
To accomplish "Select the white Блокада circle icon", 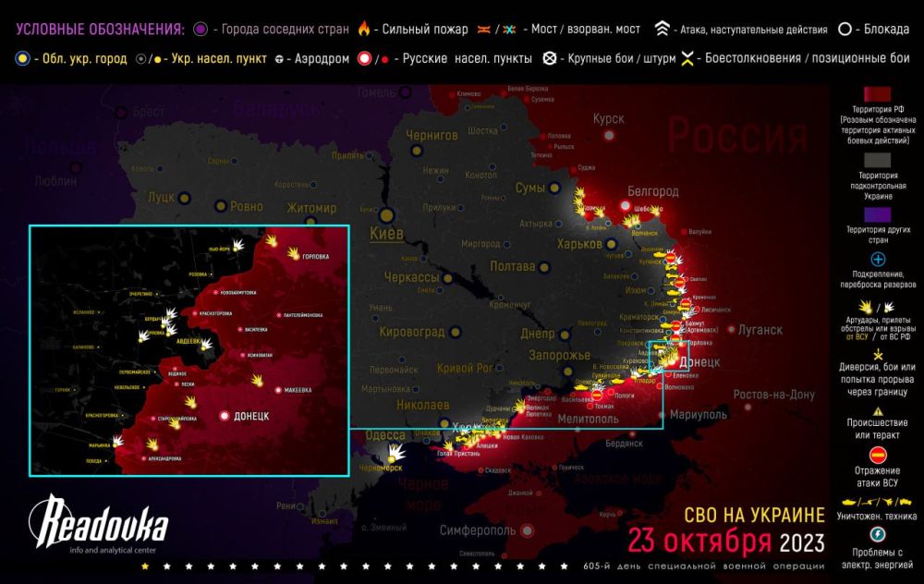I will 845,30.
